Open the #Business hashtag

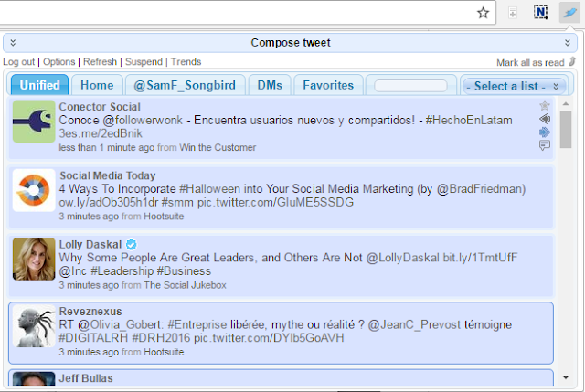pos(184,270)
